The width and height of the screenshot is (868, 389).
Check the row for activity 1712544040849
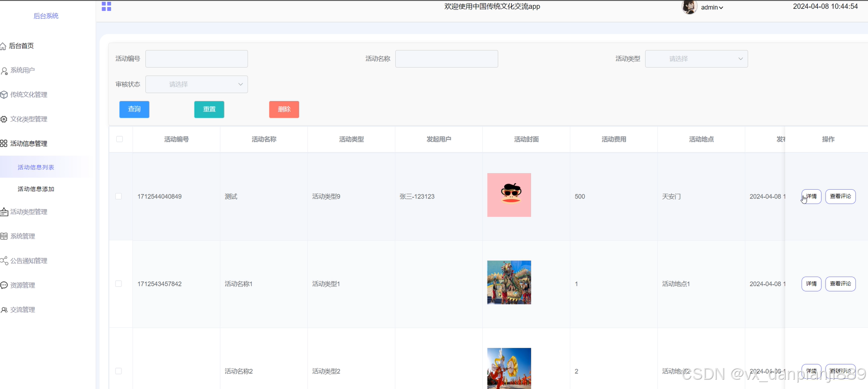click(x=119, y=196)
